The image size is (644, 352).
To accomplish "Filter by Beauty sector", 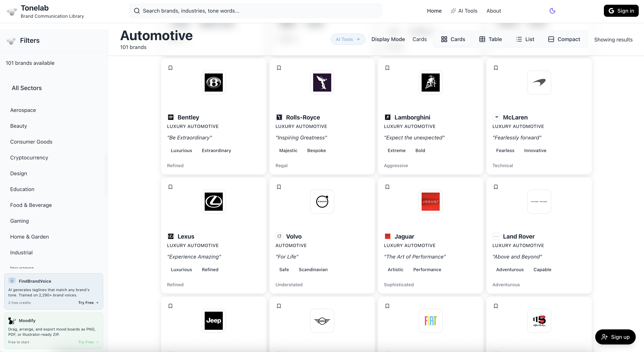I will [18, 126].
